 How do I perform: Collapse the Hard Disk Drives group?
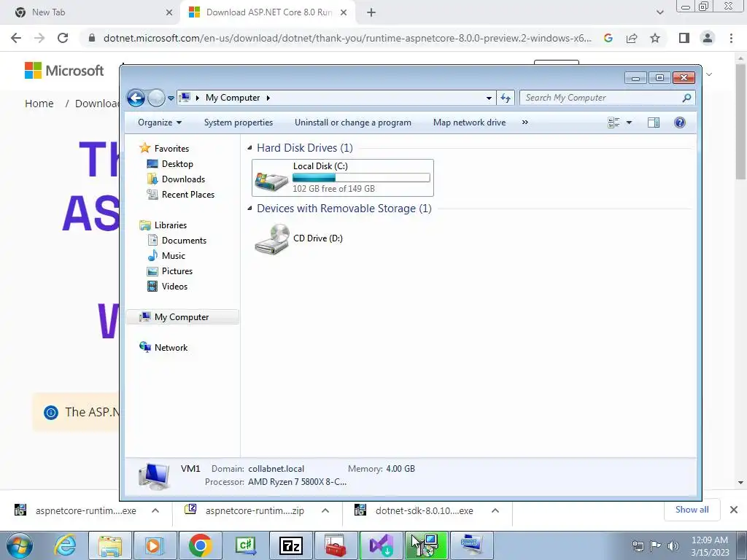coord(249,148)
